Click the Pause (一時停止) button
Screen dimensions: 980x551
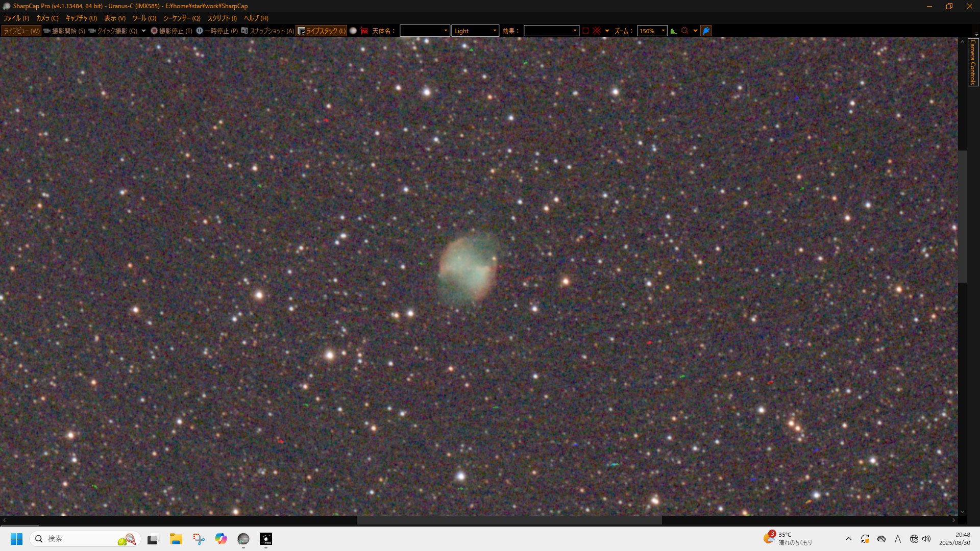pyautogui.click(x=217, y=31)
